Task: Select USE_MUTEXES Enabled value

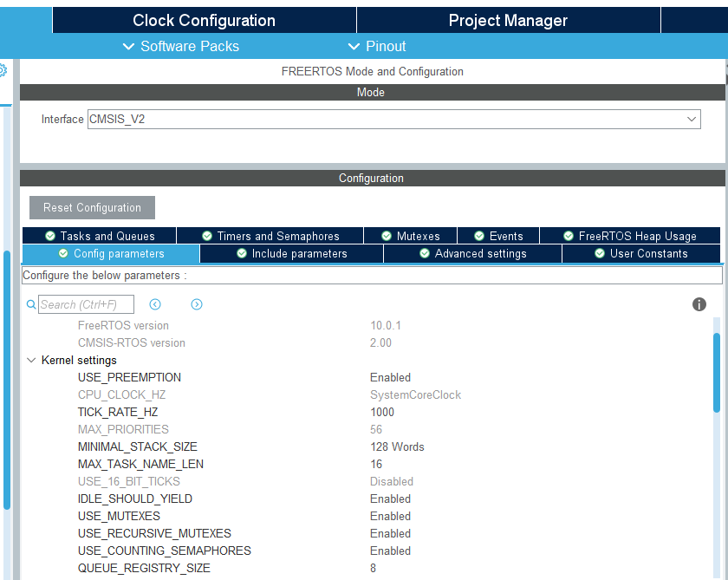Action: pos(391,517)
